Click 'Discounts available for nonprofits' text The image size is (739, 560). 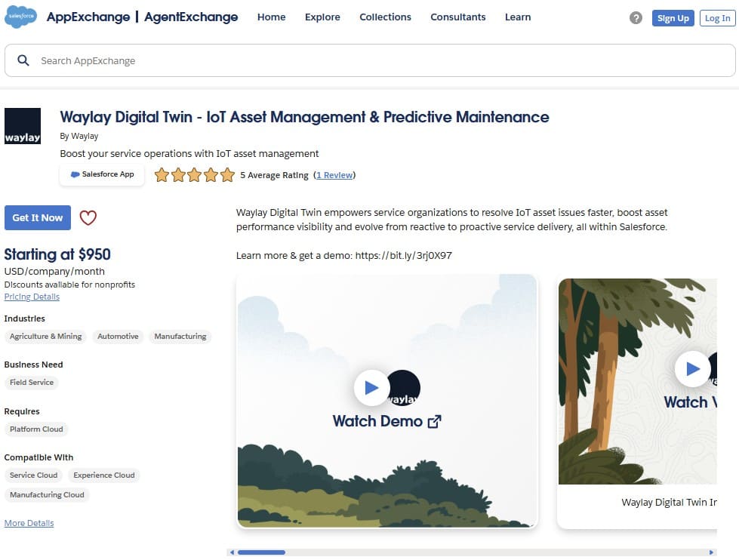pos(69,285)
